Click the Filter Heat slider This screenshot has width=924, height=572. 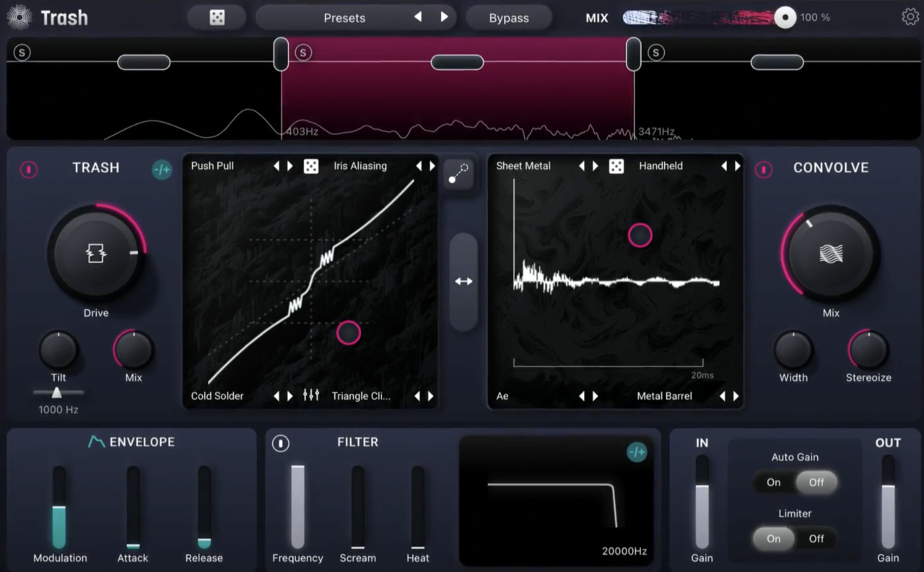tap(418, 507)
